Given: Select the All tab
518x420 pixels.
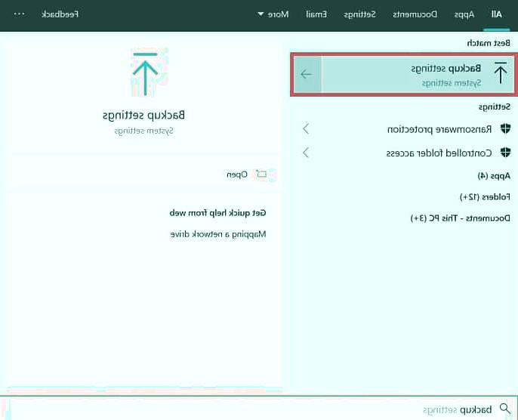Looking at the screenshot, I should tap(497, 14).
